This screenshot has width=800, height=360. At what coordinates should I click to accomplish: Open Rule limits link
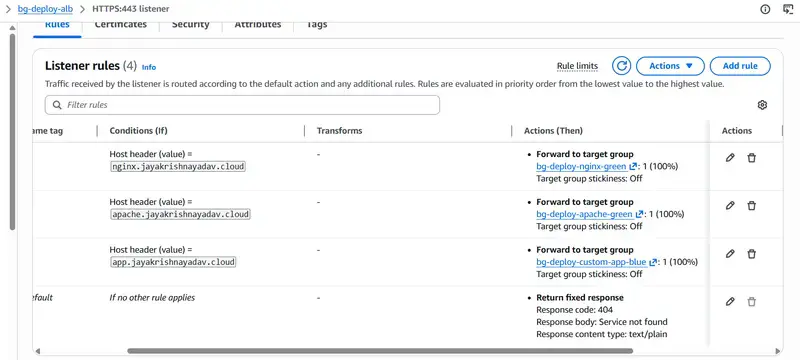click(x=577, y=66)
